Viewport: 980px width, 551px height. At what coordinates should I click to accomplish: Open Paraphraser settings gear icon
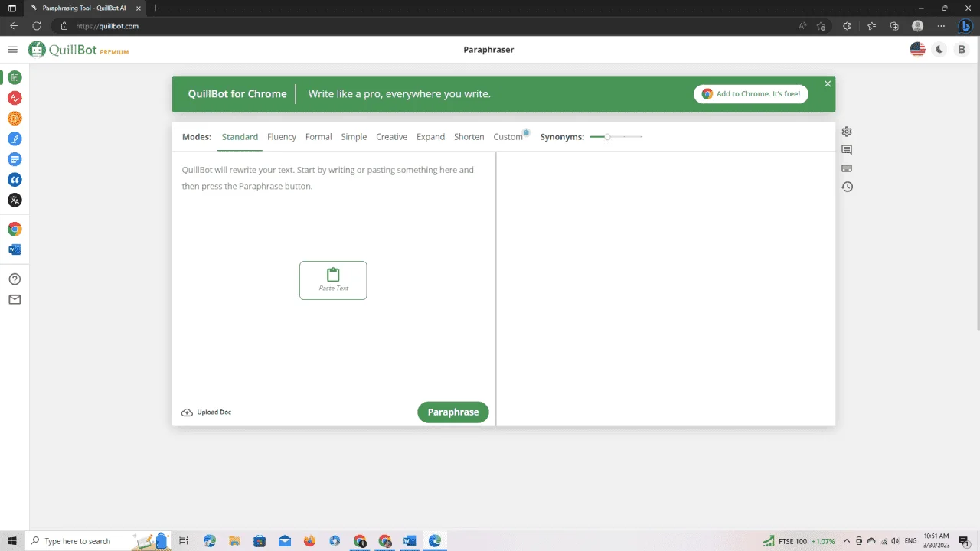pos(847,132)
